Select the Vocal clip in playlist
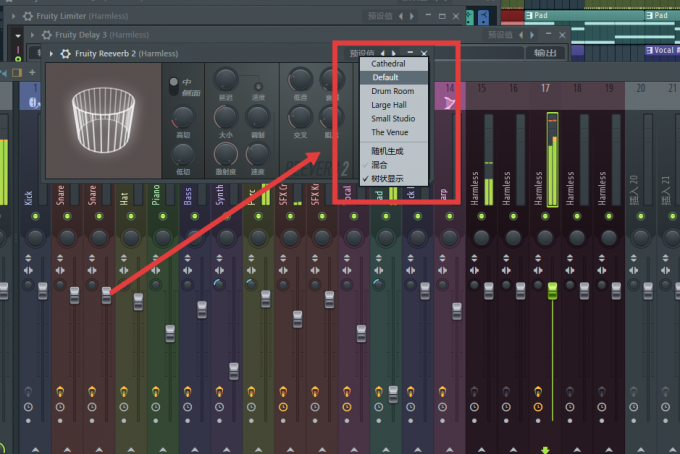This screenshot has width=680, height=454. [x=662, y=50]
